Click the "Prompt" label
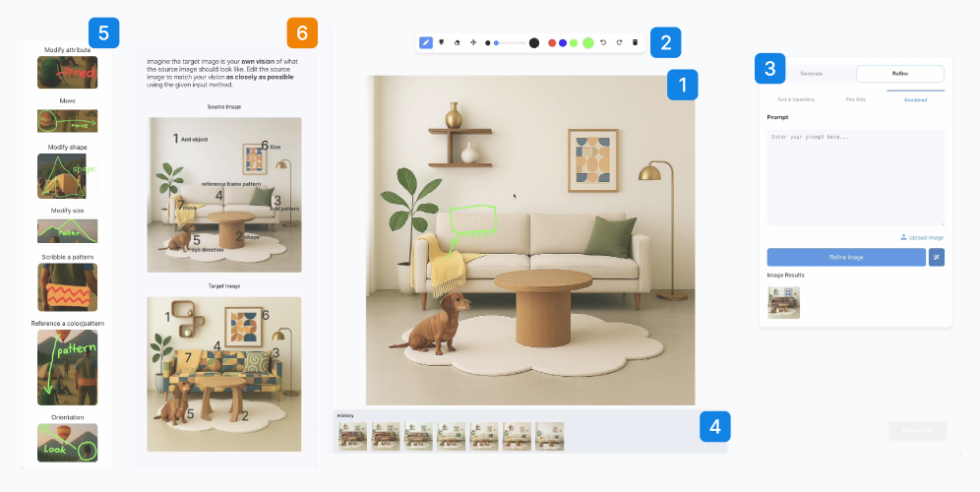 coord(777,117)
